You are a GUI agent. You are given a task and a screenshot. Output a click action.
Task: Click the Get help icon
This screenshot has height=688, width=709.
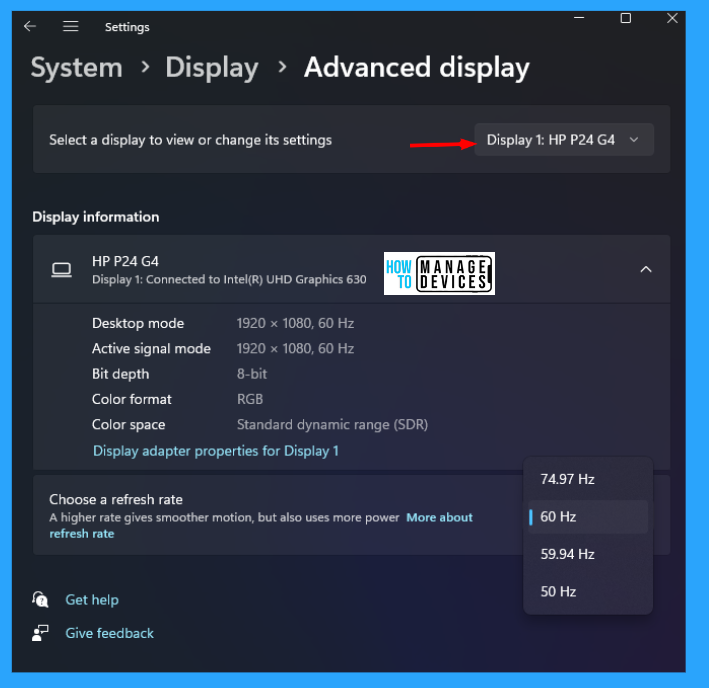[x=40, y=599]
